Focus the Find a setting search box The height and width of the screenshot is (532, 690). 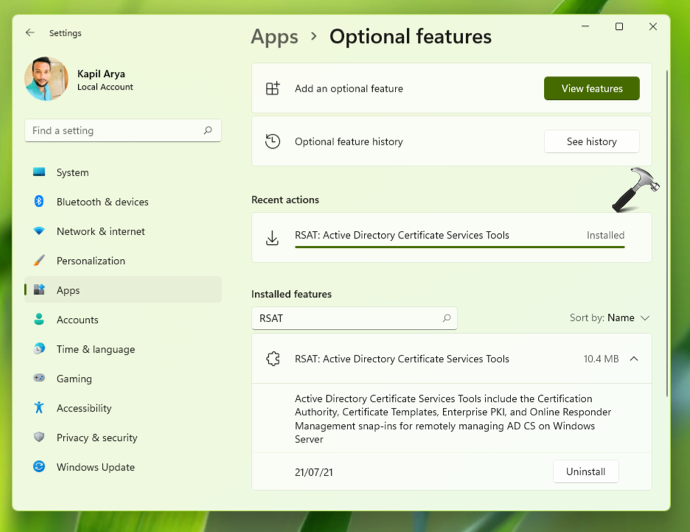coord(115,131)
